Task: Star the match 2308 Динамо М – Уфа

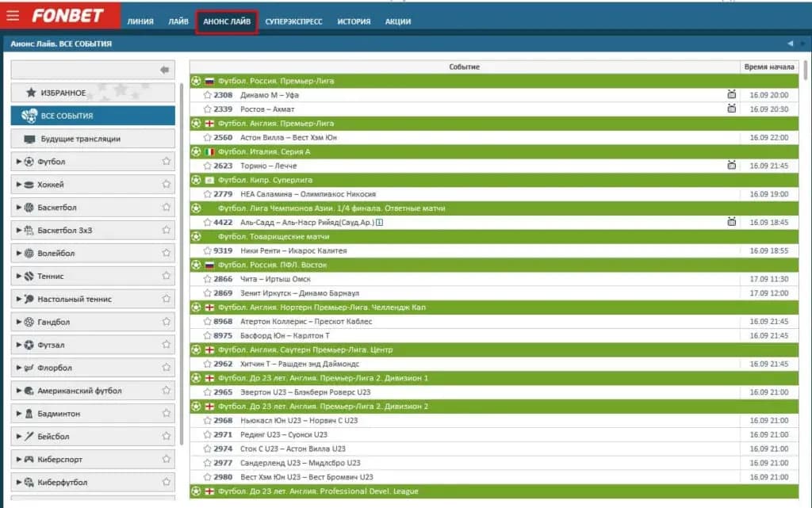Action: [207, 94]
